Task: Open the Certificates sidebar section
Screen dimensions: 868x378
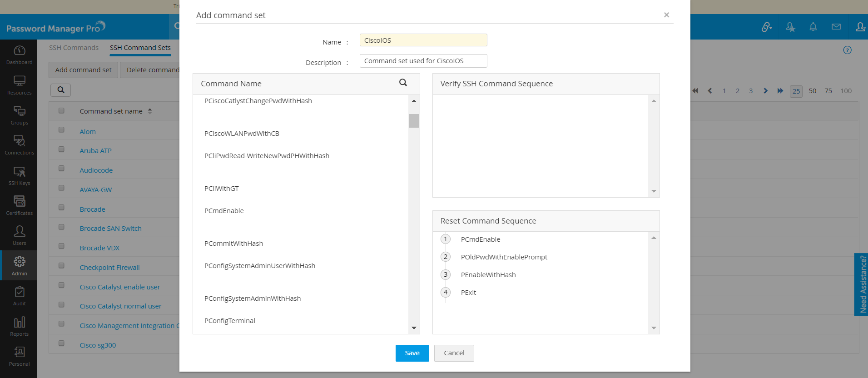Action: pos(19,205)
